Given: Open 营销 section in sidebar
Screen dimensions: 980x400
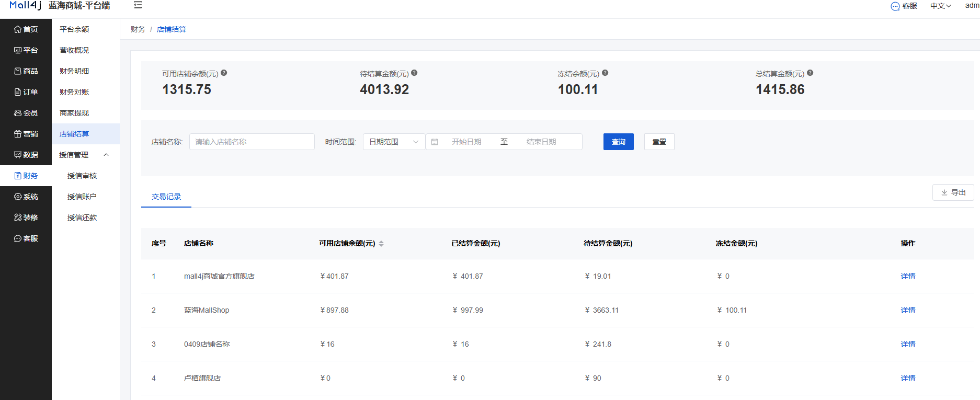Looking at the screenshot, I should pyautogui.click(x=26, y=134).
